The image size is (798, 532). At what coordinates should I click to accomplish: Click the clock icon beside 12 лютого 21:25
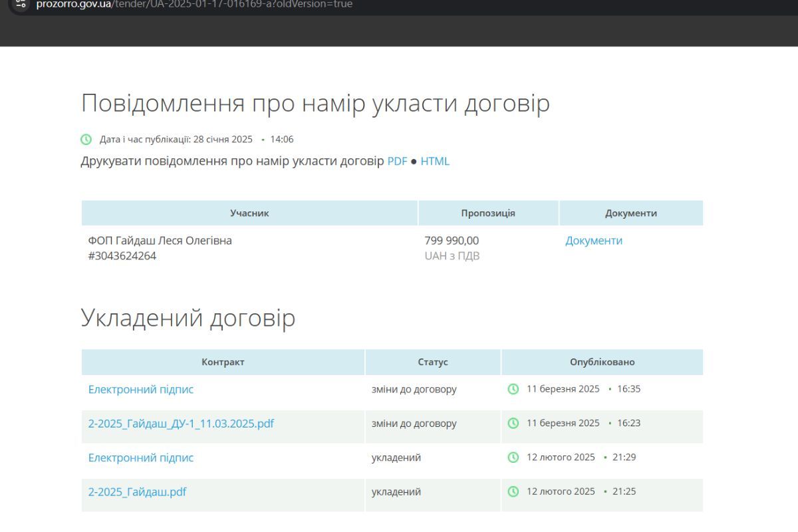pyautogui.click(x=513, y=491)
